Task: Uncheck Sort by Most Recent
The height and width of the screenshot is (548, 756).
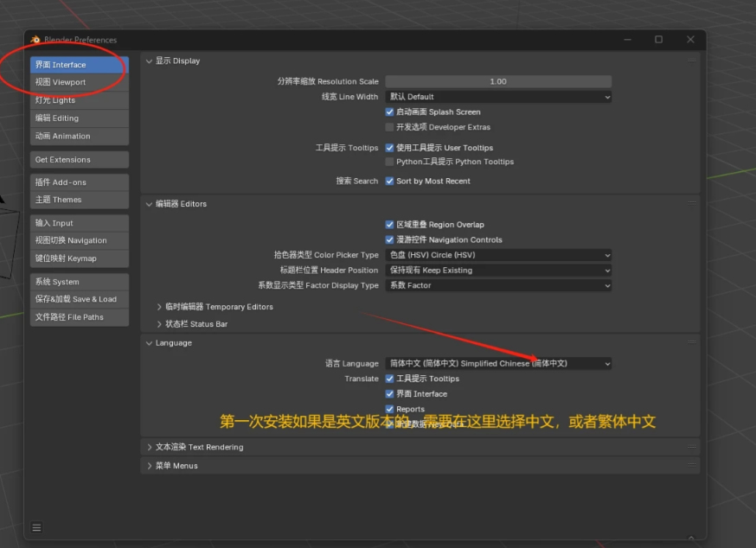Action: pos(389,182)
